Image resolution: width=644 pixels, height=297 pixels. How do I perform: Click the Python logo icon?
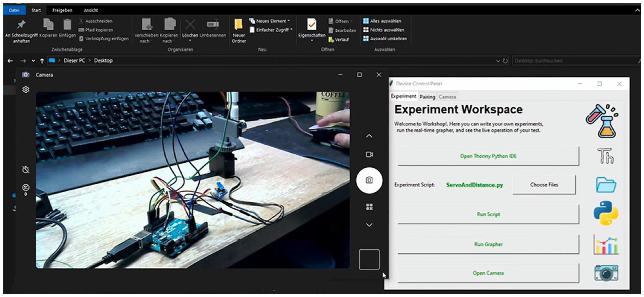[606, 213]
